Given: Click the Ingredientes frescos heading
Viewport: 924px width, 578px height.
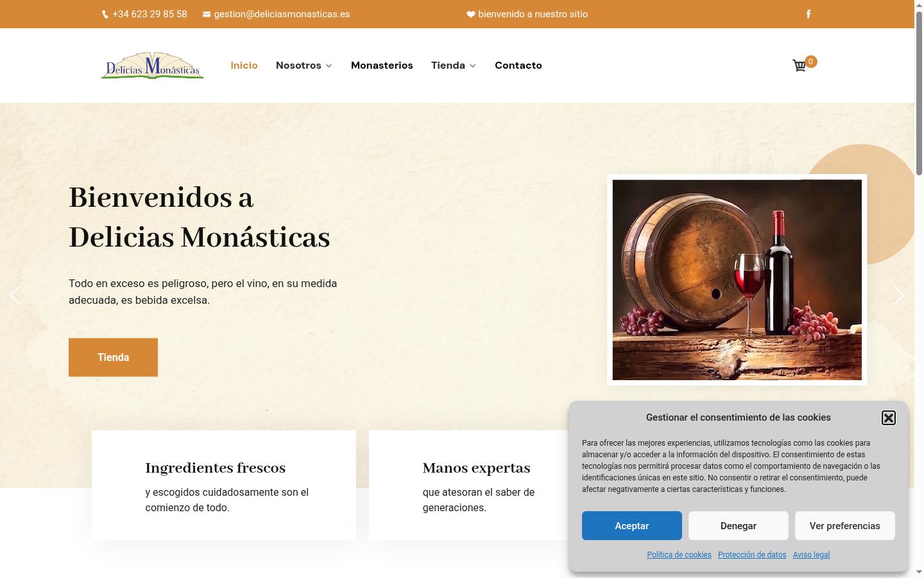Looking at the screenshot, I should [x=216, y=468].
